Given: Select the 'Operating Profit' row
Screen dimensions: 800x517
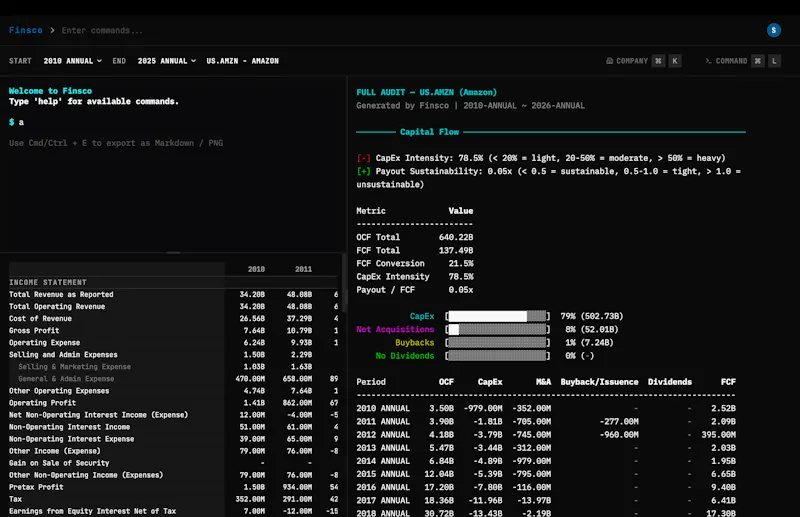Looking at the screenshot, I should pos(173,403).
